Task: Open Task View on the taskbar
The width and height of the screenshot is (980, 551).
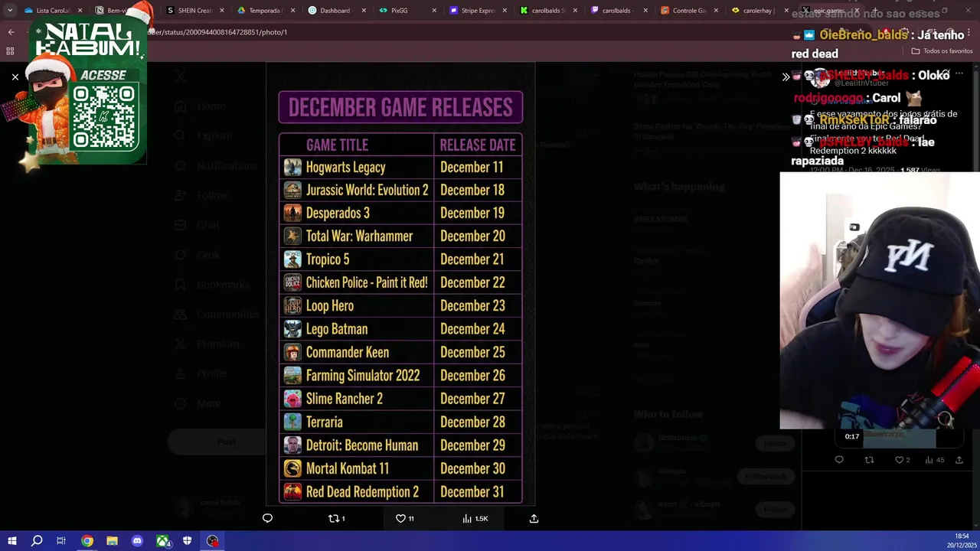Action: (x=61, y=541)
